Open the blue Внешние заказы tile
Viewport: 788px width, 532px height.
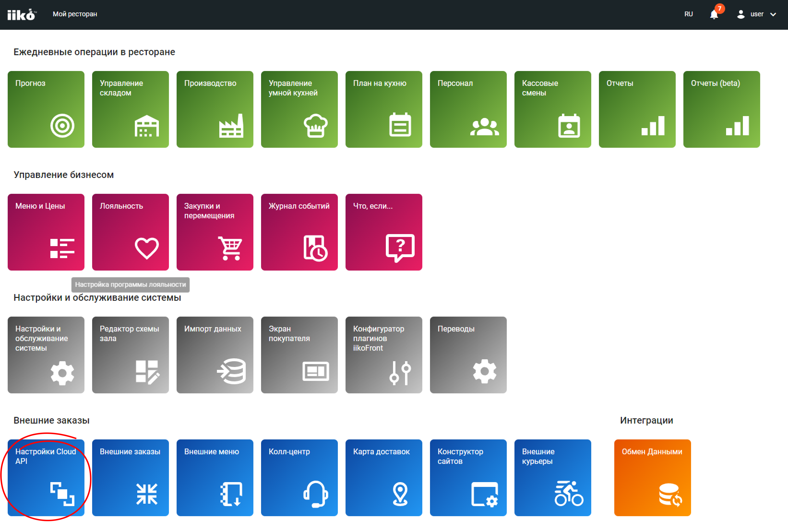130,478
